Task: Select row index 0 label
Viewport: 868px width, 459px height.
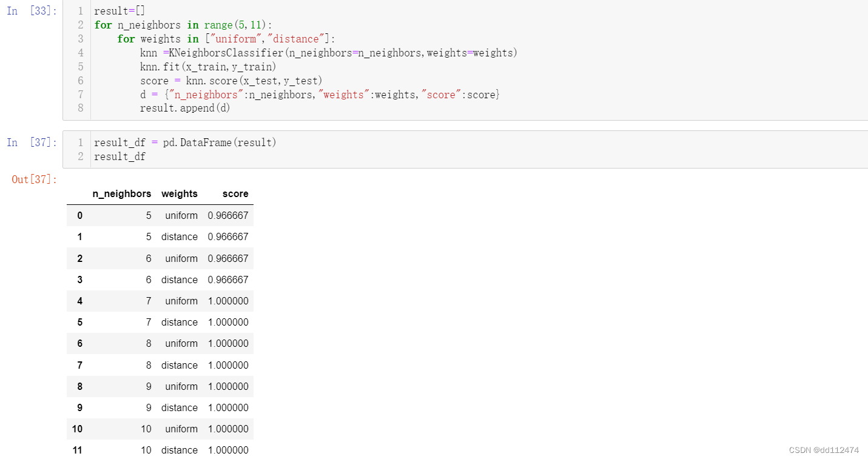Action: coord(80,215)
